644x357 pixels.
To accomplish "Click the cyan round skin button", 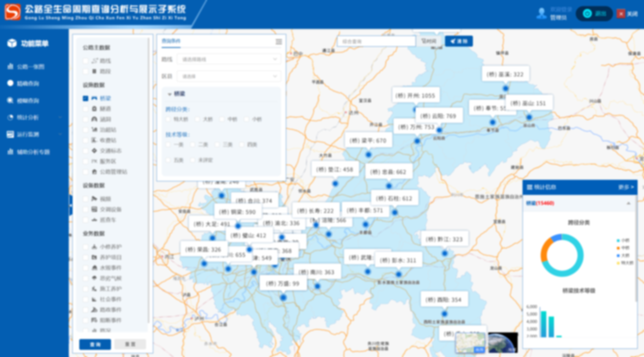I will [587, 13].
